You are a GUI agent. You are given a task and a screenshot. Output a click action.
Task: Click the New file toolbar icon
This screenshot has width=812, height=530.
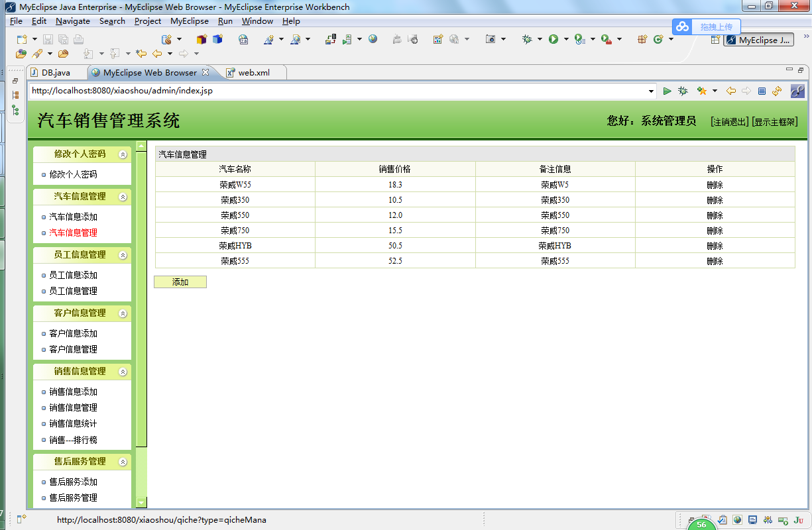[21, 40]
